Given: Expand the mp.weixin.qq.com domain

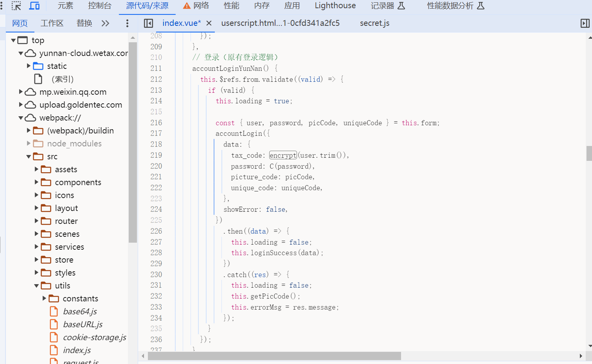Looking at the screenshot, I should (21, 92).
